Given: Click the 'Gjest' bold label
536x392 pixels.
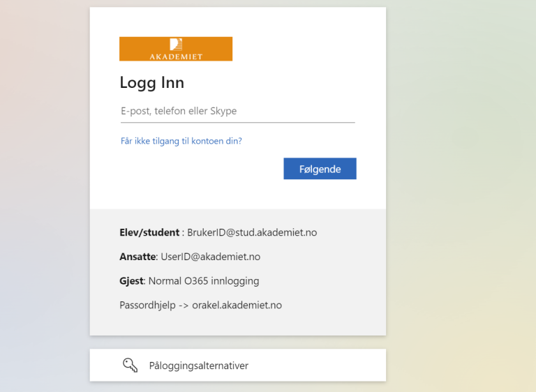Looking at the screenshot, I should tap(131, 281).
